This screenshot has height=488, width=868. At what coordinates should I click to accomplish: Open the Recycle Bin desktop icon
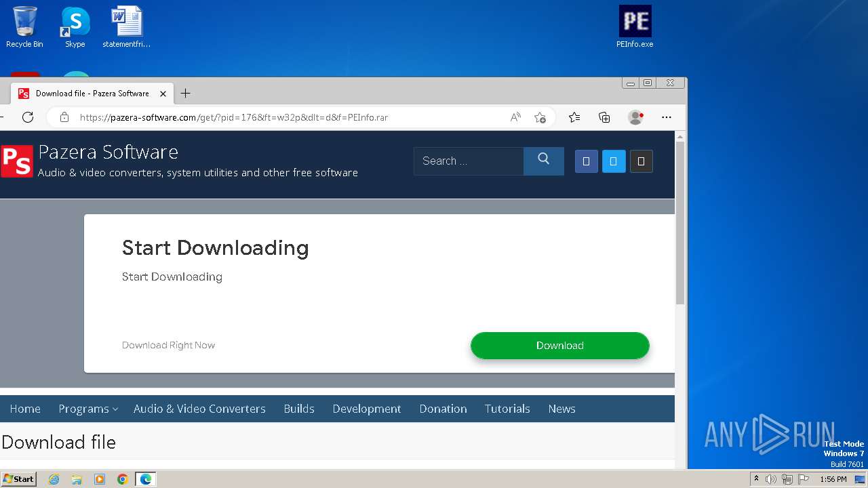point(24,27)
